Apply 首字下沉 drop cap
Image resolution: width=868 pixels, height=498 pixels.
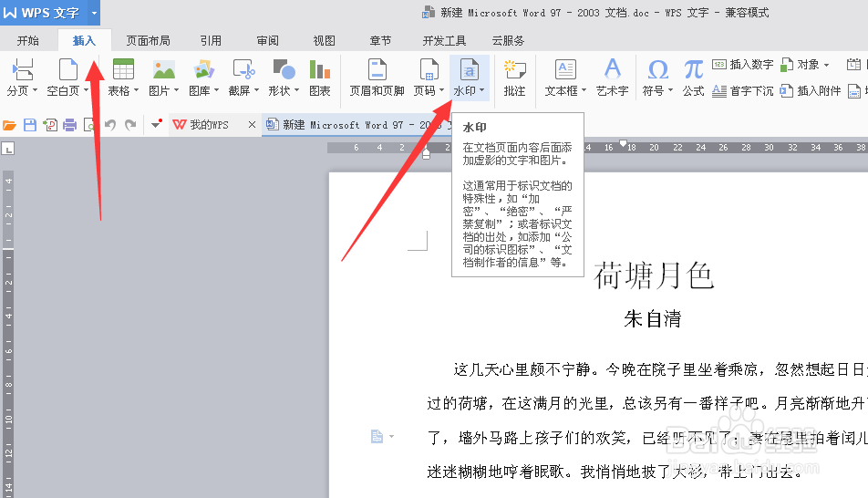tap(743, 91)
